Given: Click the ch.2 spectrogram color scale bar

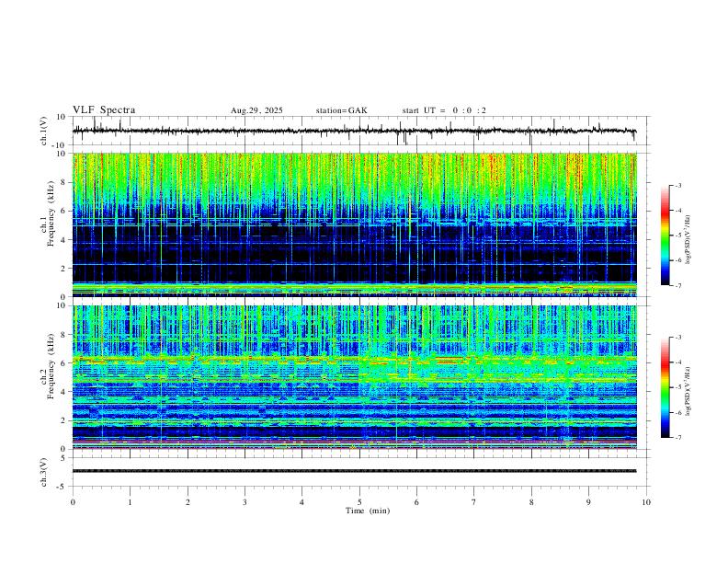Looking at the screenshot, I should click(x=665, y=387).
